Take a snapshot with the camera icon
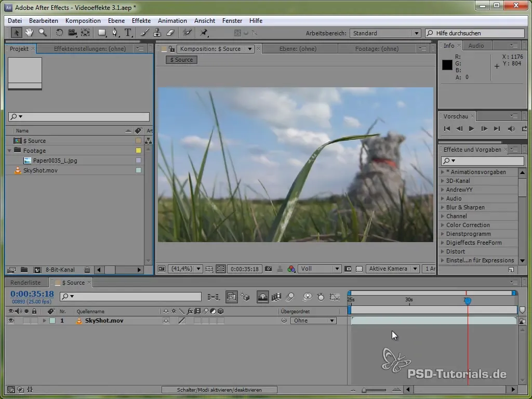Image resolution: width=532 pixels, height=399 pixels. coord(269,269)
